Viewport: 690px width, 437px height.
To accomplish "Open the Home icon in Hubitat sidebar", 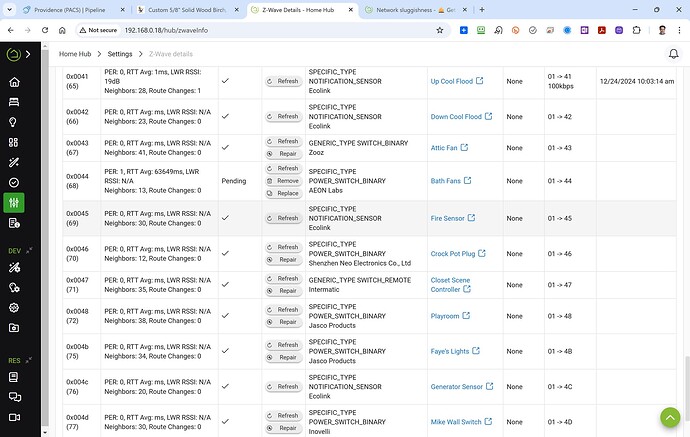I will point(14,82).
